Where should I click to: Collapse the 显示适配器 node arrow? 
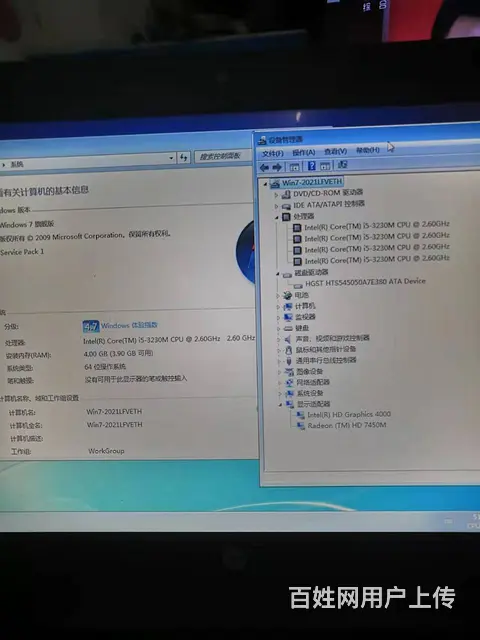point(280,405)
